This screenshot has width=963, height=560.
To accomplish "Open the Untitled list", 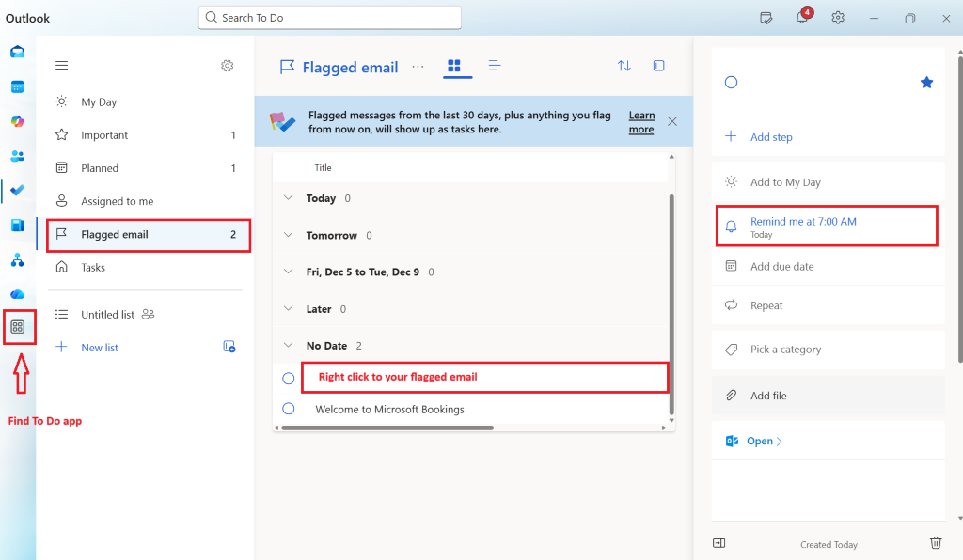I will click(x=146, y=315).
